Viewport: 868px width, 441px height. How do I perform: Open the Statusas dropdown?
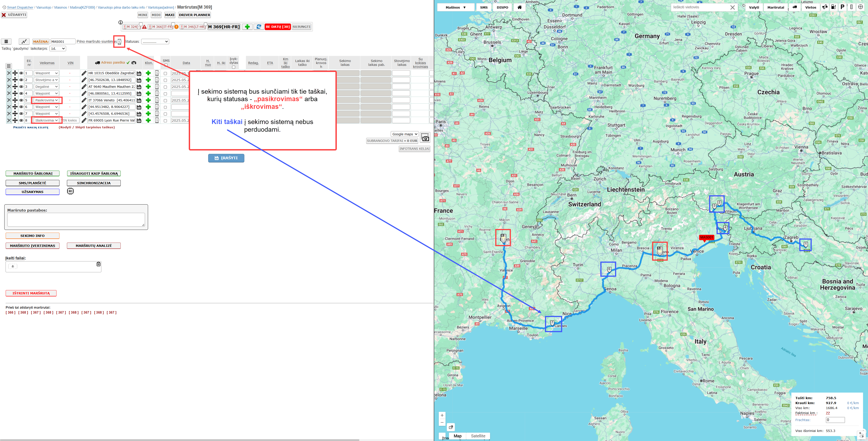coord(155,41)
